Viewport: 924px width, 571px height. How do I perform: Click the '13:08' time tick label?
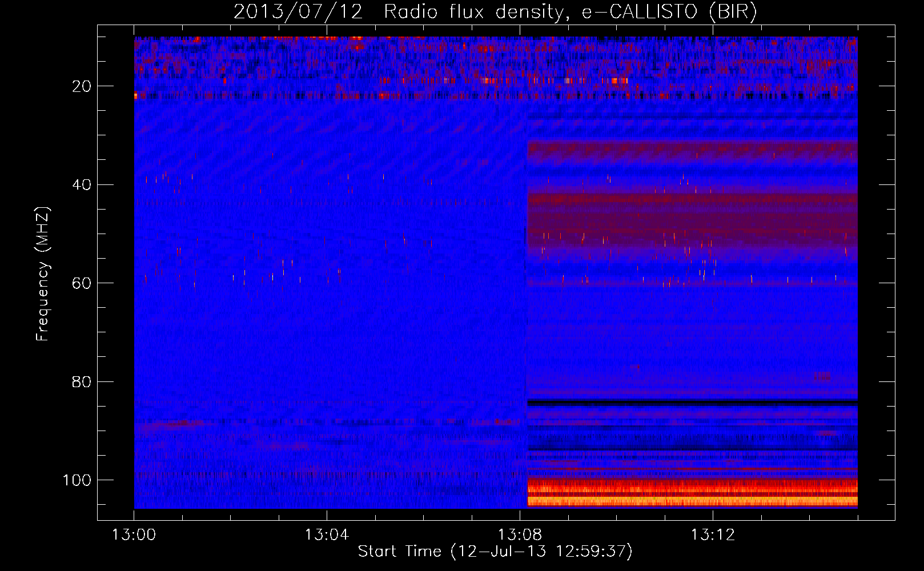pos(520,535)
